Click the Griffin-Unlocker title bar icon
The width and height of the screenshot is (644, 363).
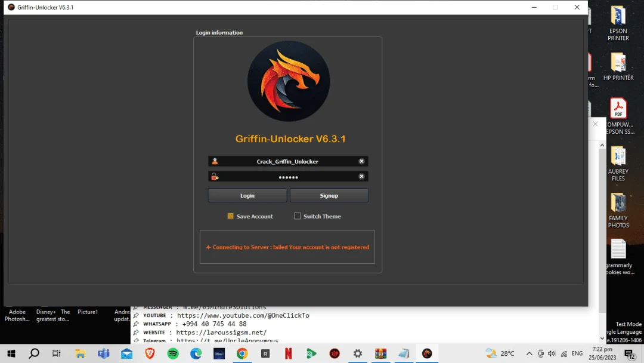pos(11,7)
